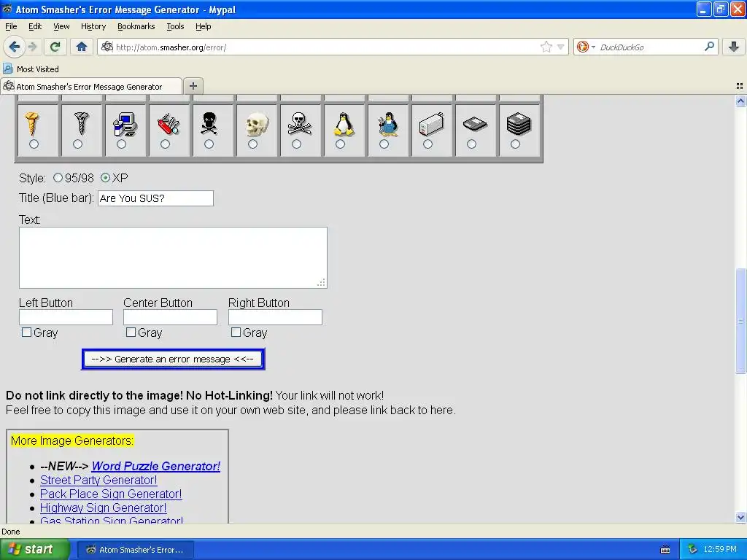Screen dimensions: 747x560
Task: Check Gray under Left Button
Action: click(x=27, y=332)
